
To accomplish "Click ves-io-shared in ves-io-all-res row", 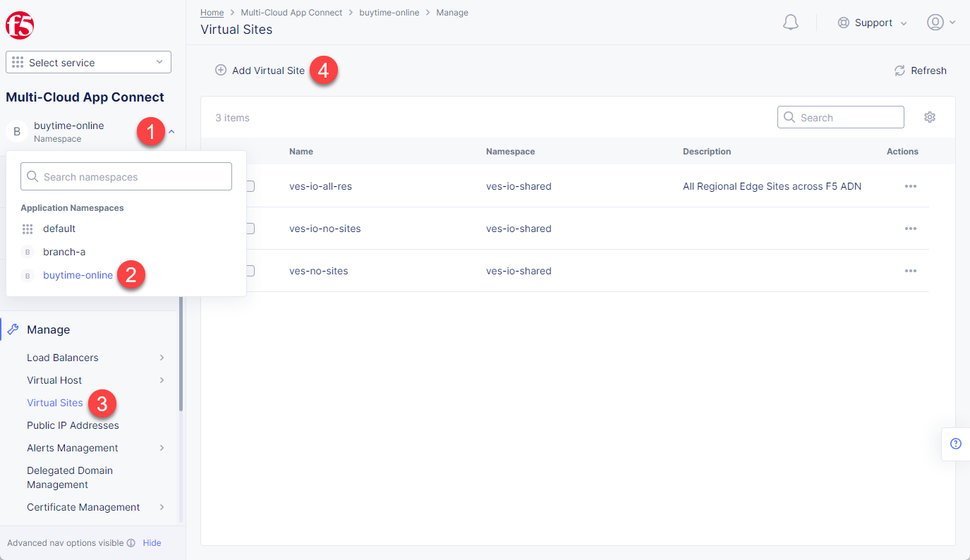I will tap(519, 186).
